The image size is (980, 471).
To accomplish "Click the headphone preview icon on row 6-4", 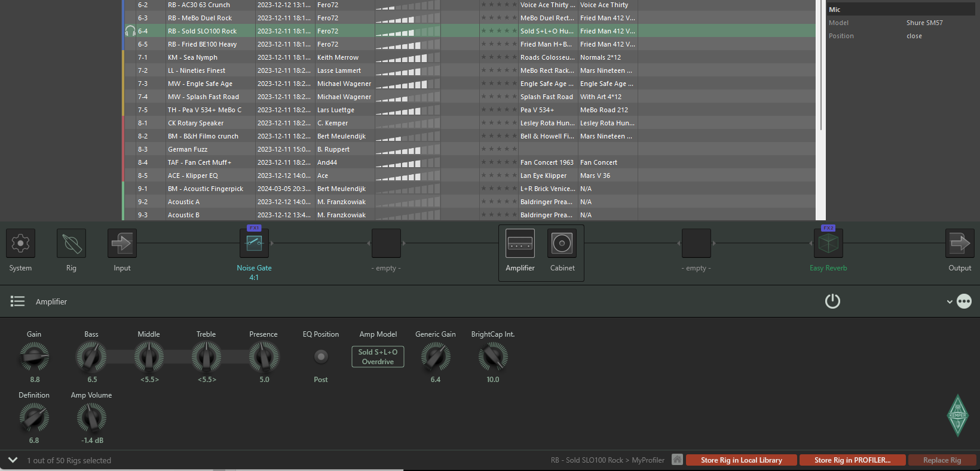I will pyautogui.click(x=130, y=31).
